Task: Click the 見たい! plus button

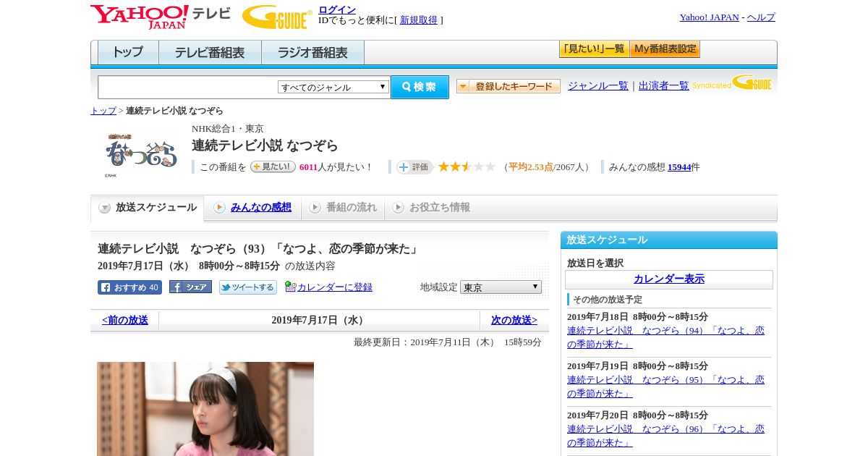Action: 273,166
